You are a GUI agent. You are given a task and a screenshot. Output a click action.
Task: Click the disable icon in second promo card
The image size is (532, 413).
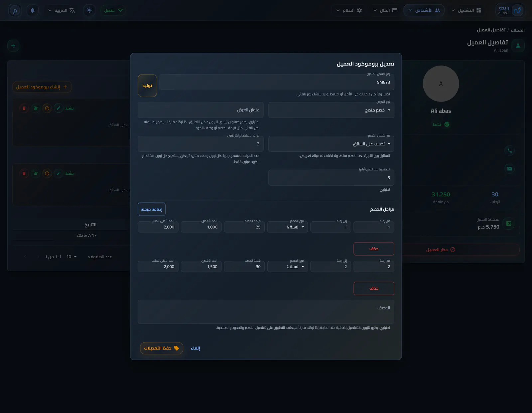[47, 173]
